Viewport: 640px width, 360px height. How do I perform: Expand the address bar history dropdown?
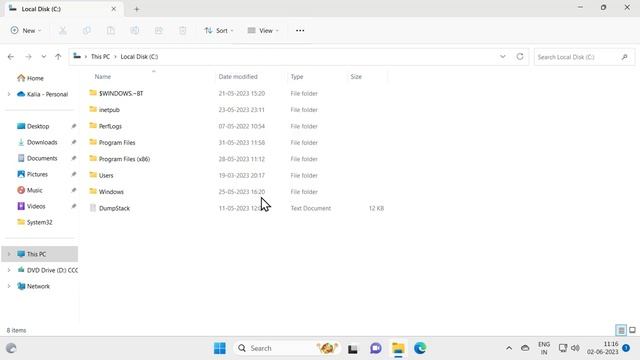[503, 57]
